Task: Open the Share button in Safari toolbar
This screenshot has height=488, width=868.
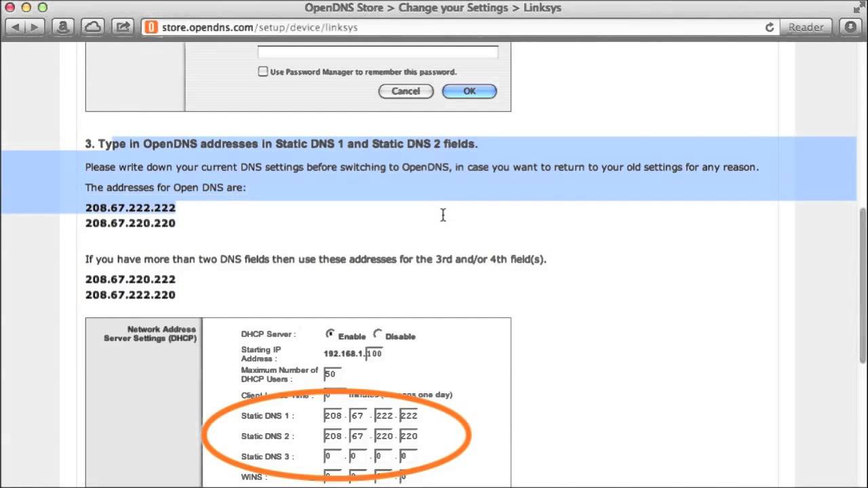Action: [123, 27]
